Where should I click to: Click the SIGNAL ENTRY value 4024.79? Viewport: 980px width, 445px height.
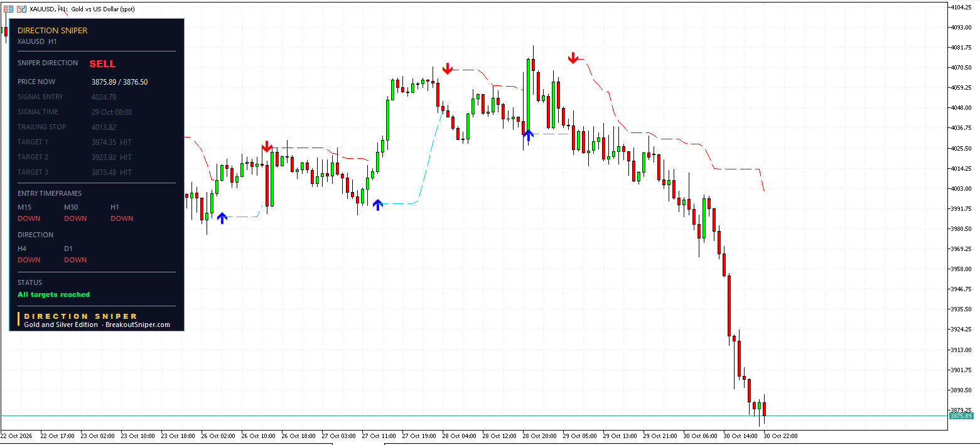[104, 97]
